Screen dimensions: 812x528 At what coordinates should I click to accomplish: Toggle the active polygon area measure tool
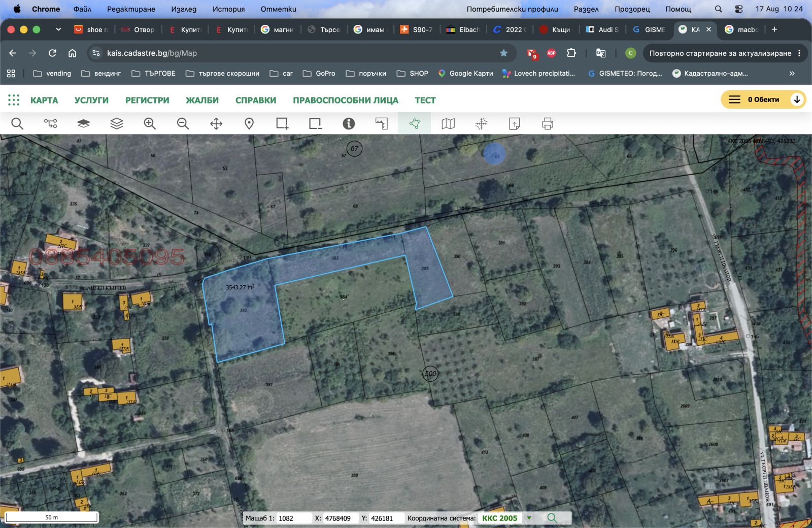coord(415,123)
